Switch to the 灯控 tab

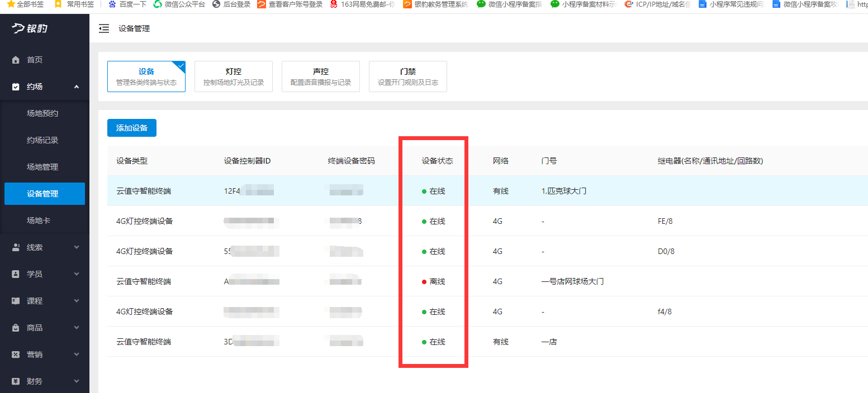coord(233,76)
